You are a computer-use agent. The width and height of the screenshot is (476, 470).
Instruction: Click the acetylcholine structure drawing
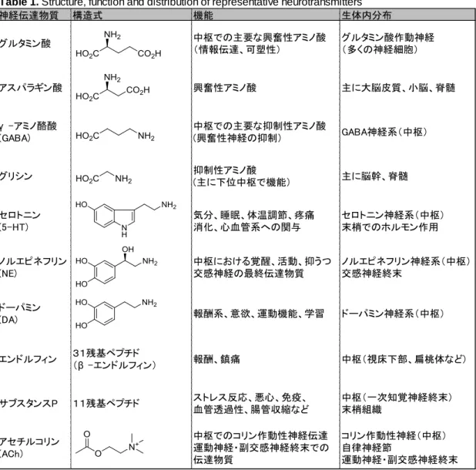tap(109, 445)
